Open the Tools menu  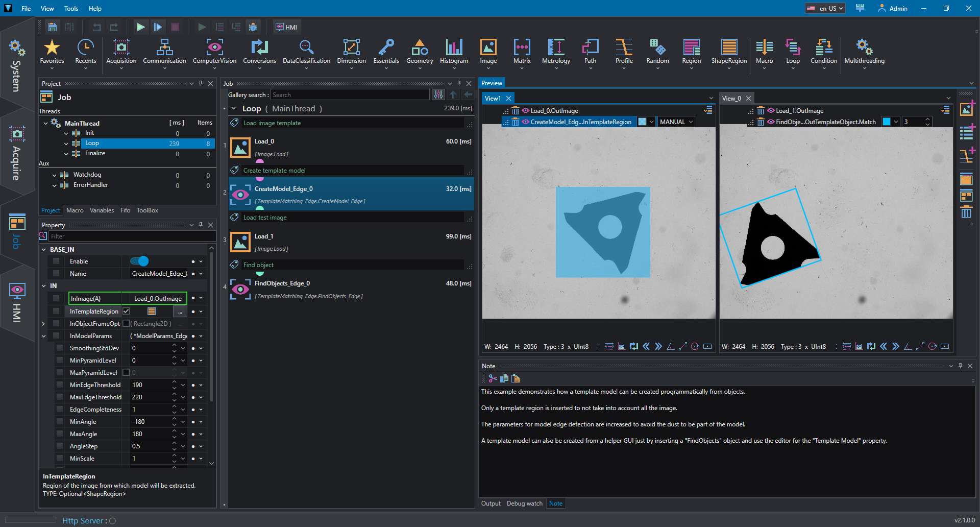click(x=71, y=8)
